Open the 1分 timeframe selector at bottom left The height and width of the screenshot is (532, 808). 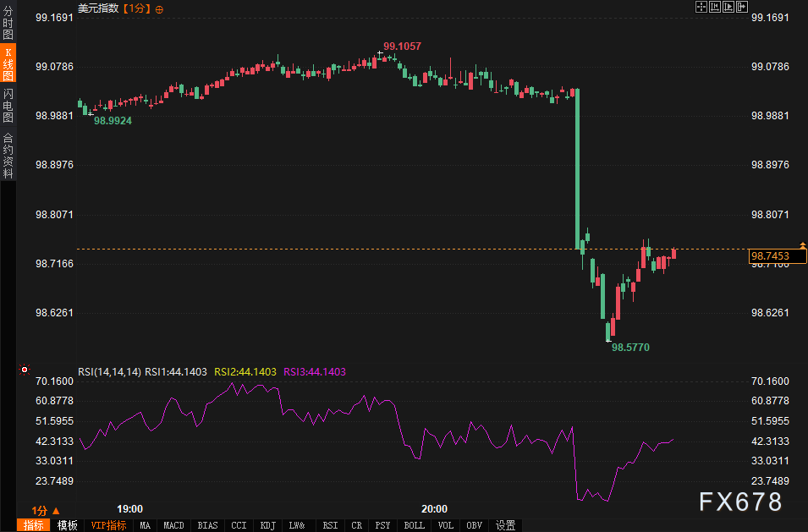[44, 510]
